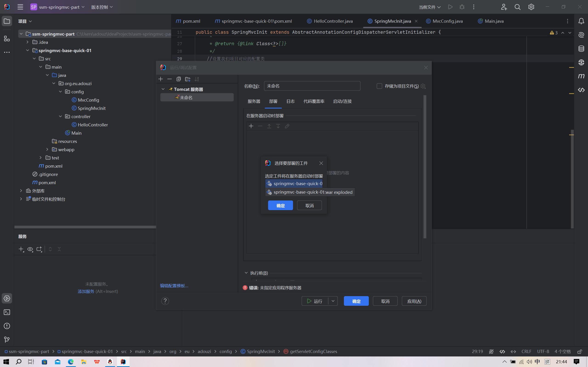Click the Structure tool window icon
The width and height of the screenshot is (588, 367).
point(7,39)
